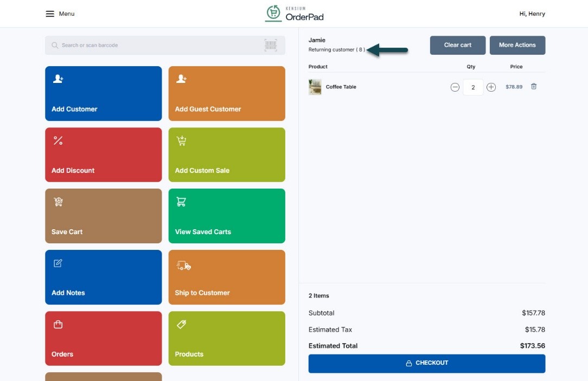Open the Coffee Table product thumbnail
588x381 pixels.
pos(315,87)
